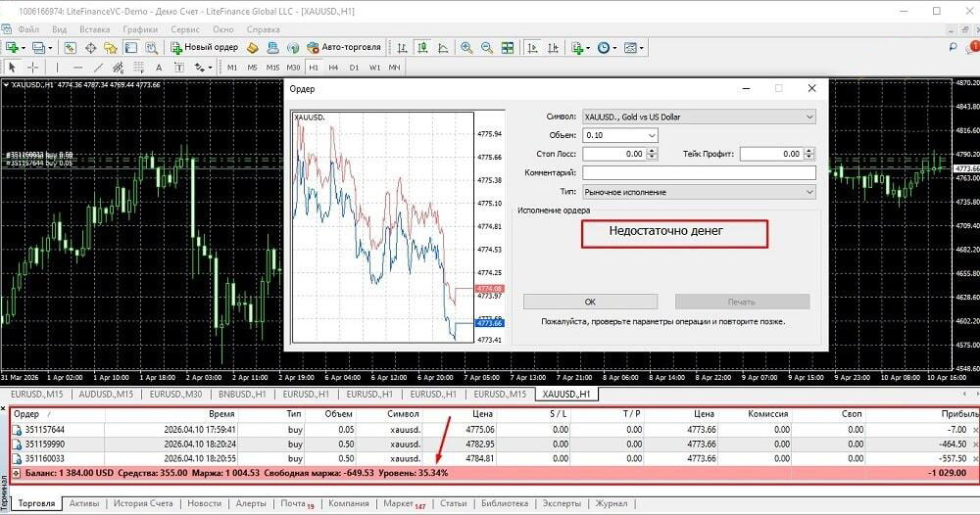This screenshot has width=980, height=515.
Task: Switch to the H4 timeframe
Action: point(333,68)
